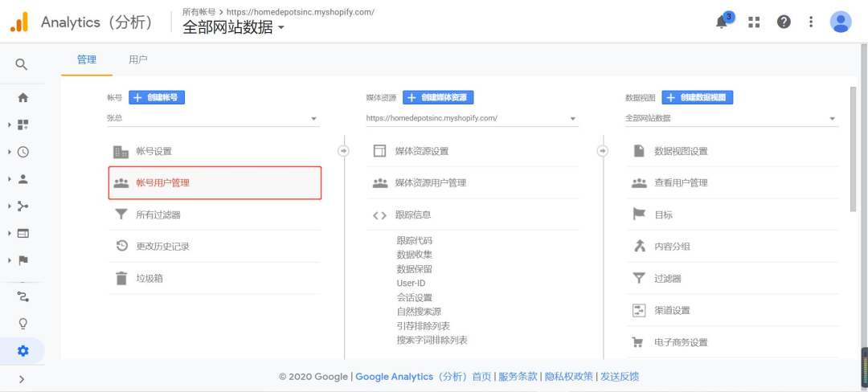Click the arrow between account and property columns
This screenshot has height=392, width=868.
tap(344, 151)
